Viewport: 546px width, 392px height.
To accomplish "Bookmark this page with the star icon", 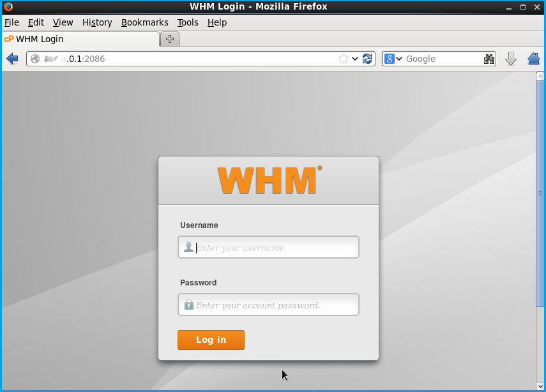I will click(344, 59).
